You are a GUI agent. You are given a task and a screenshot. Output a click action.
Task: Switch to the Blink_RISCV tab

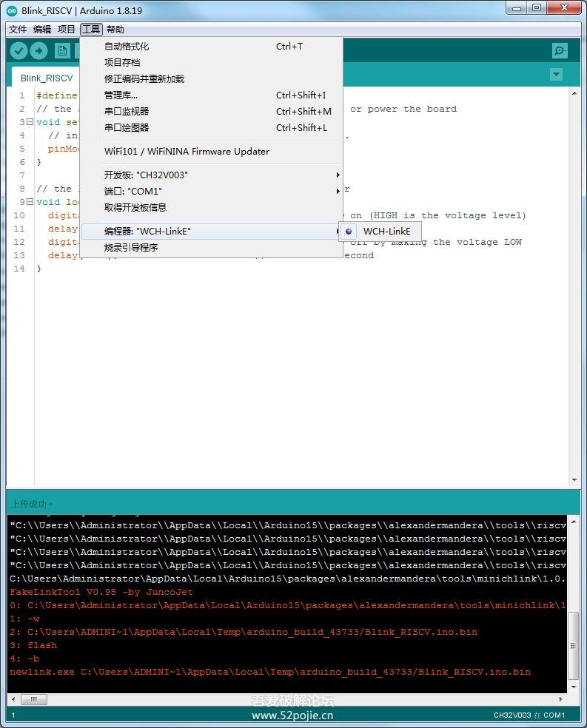47,78
